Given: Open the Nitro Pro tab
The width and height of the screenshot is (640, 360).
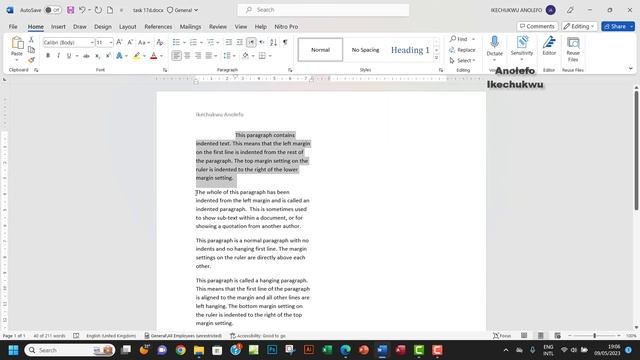Looking at the screenshot, I should click(286, 27).
